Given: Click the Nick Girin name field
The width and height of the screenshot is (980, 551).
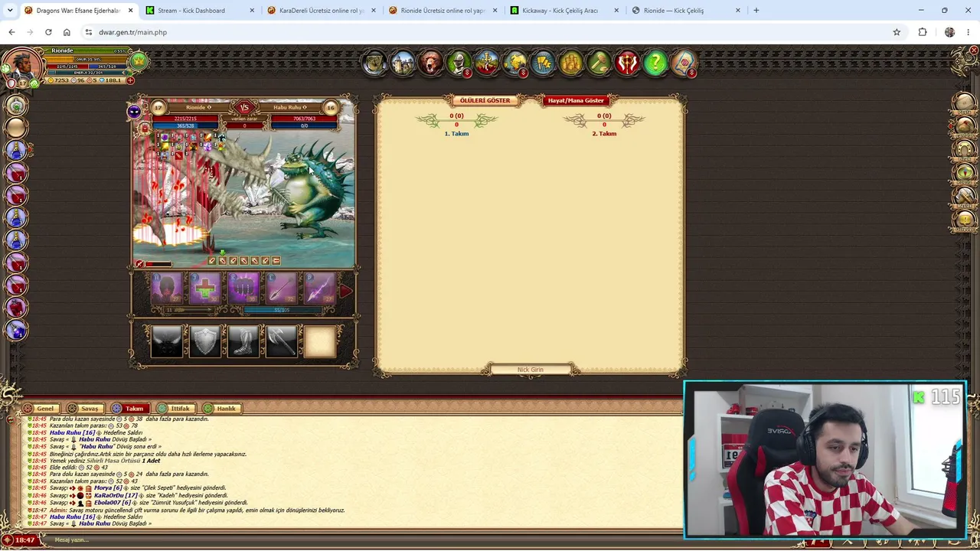Looking at the screenshot, I should click(x=531, y=370).
